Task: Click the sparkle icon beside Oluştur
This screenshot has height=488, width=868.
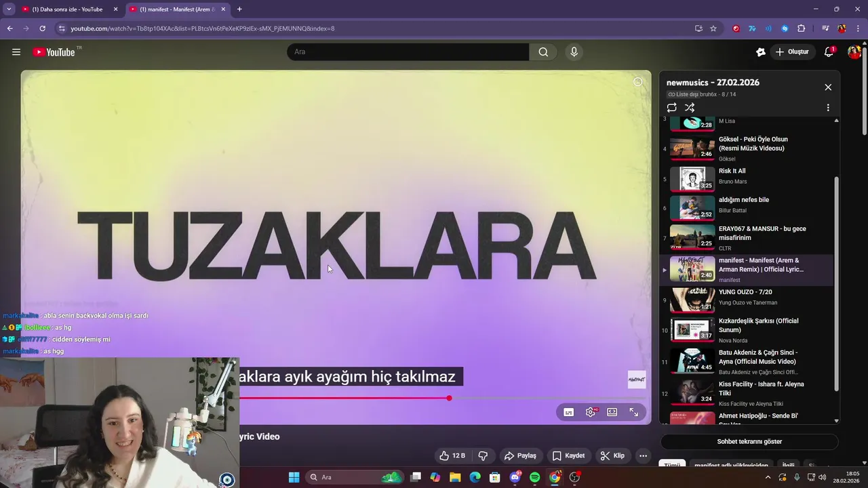Action: [x=760, y=52]
